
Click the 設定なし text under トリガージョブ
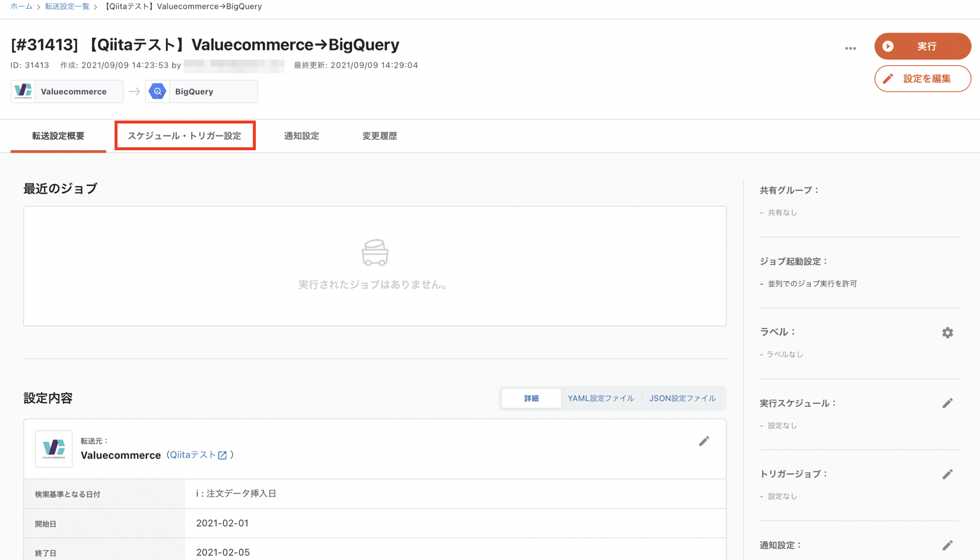(x=782, y=496)
